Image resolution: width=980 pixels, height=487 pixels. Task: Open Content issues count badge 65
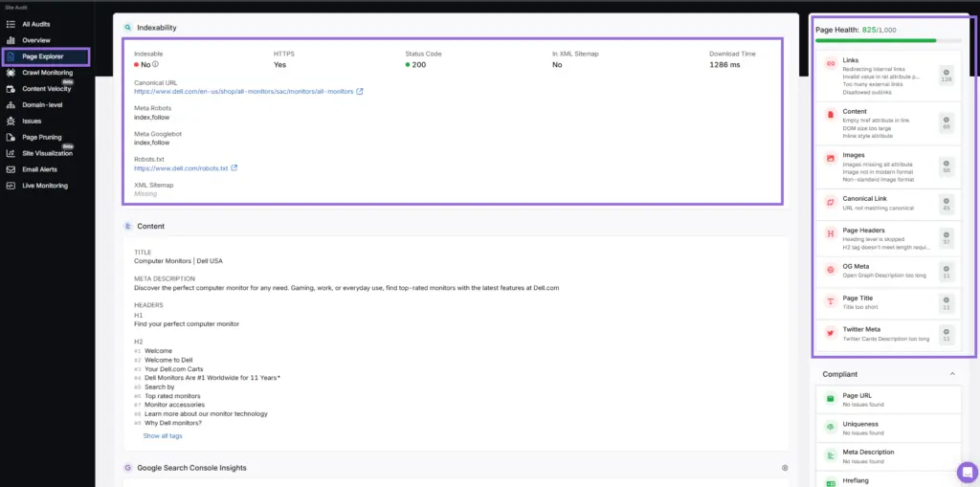(x=947, y=123)
